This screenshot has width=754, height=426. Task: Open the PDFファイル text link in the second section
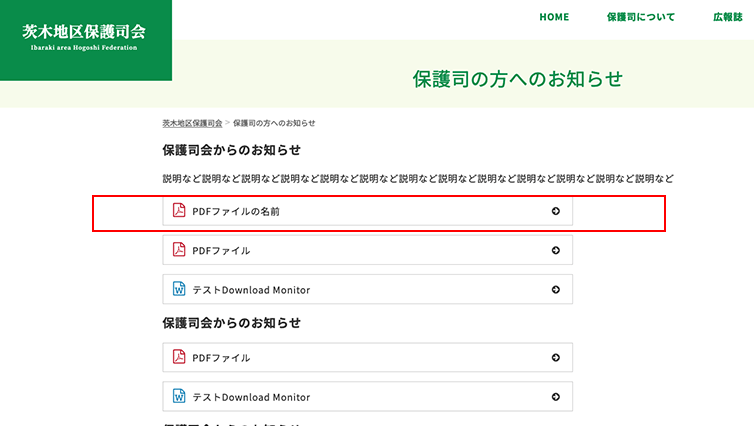(x=221, y=357)
